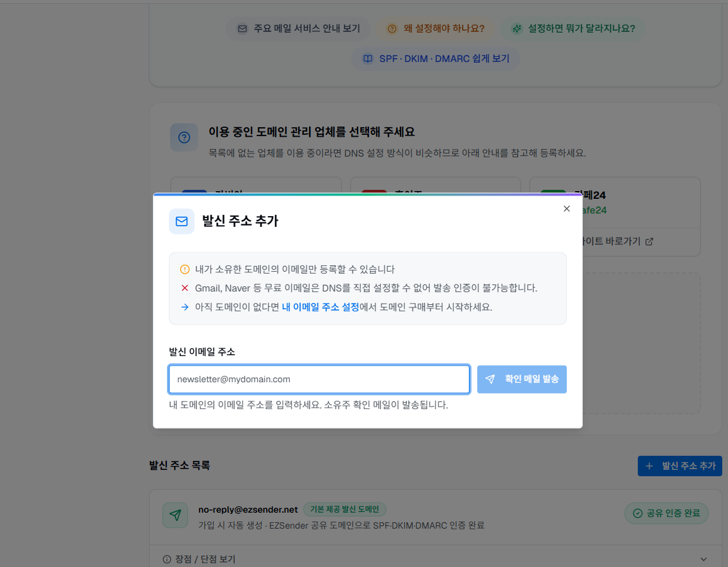Click the sparkle icon in 설정하면 chip
Screen dimensions: 728x567
(x=517, y=29)
